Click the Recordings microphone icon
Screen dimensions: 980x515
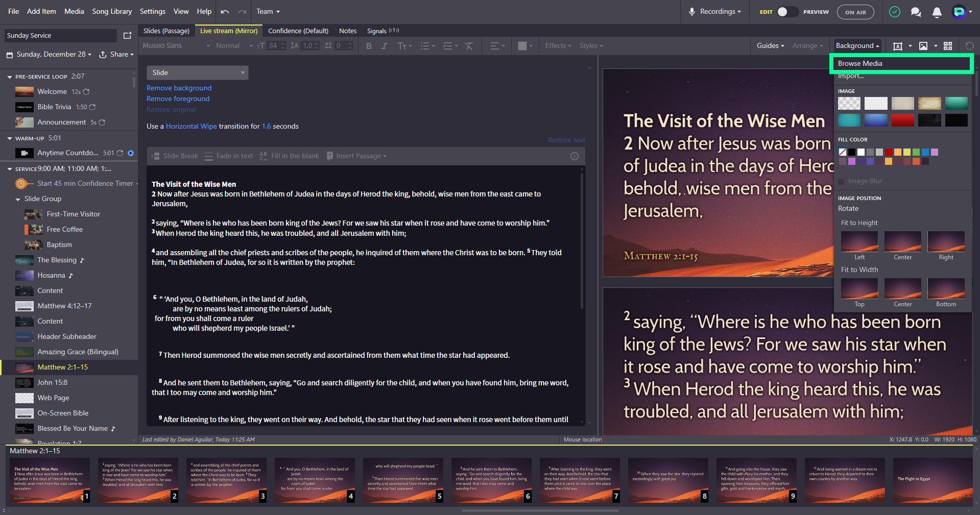pos(692,11)
